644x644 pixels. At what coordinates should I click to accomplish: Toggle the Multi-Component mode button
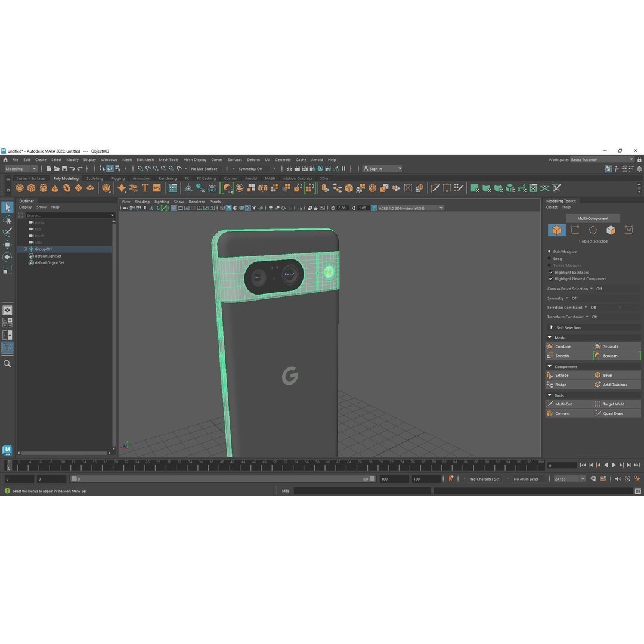click(593, 218)
